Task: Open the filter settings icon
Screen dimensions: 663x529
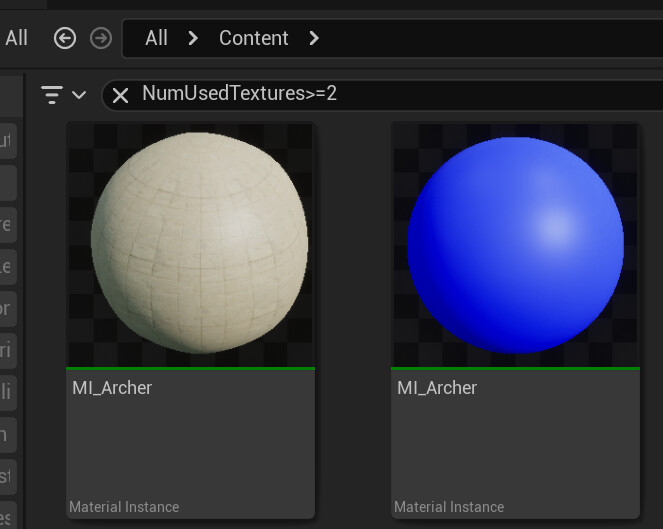Action: click(52, 94)
